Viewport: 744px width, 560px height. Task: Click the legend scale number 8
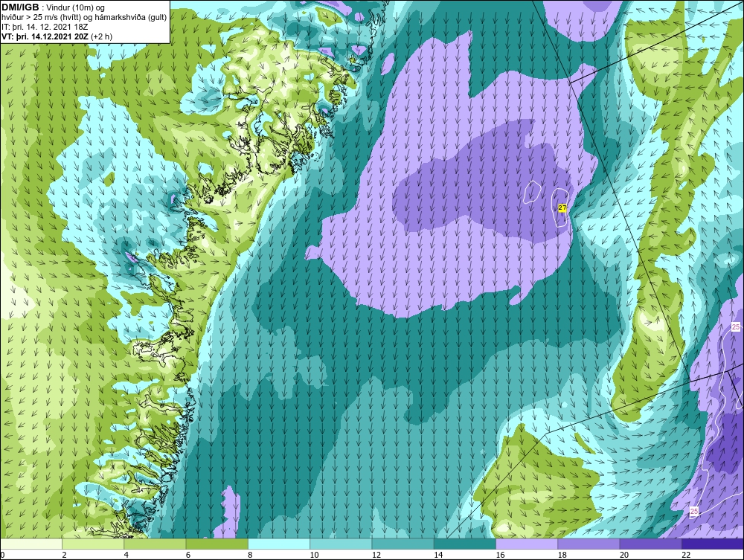coord(250,555)
